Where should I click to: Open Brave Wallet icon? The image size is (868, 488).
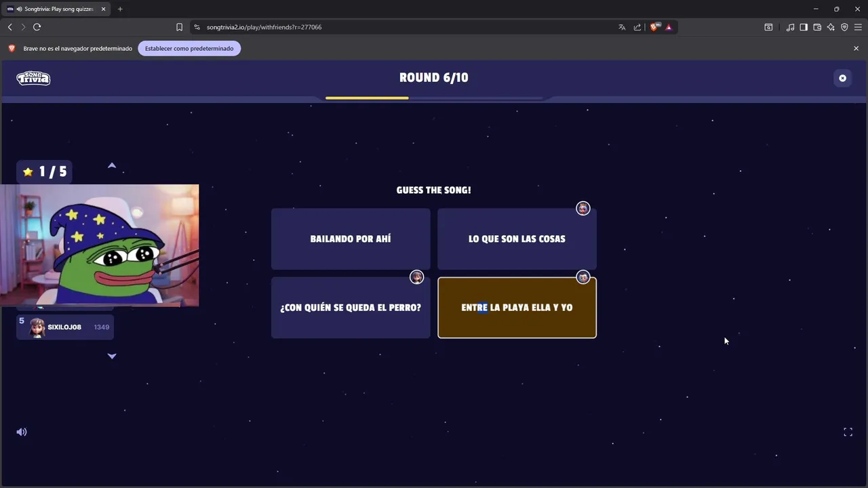817,27
